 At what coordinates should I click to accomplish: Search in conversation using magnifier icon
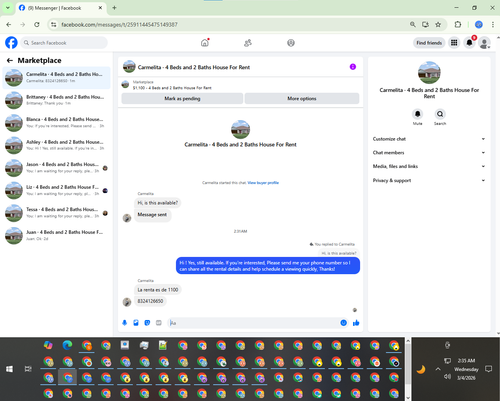coord(440,114)
